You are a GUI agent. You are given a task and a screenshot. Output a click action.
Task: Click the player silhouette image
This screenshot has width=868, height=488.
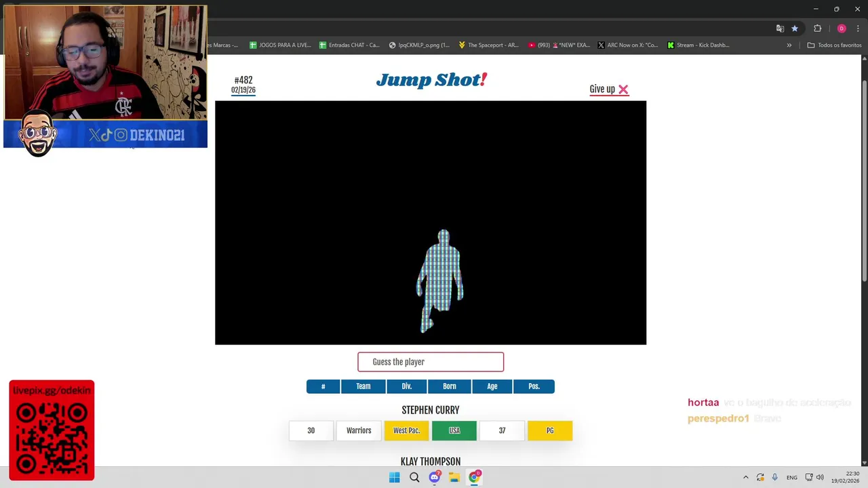(441, 281)
